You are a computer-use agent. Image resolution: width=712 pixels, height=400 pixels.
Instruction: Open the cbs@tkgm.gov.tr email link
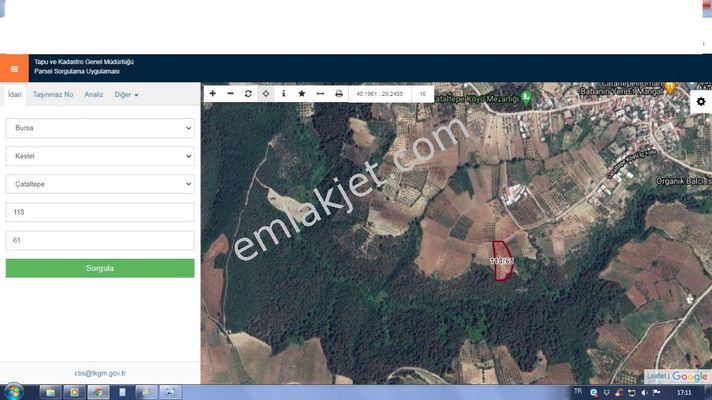click(100, 373)
